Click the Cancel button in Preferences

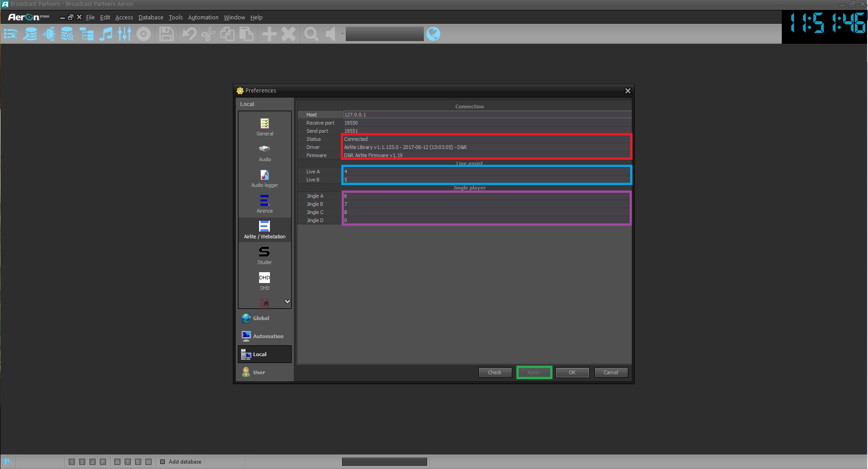(x=611, y=372)
